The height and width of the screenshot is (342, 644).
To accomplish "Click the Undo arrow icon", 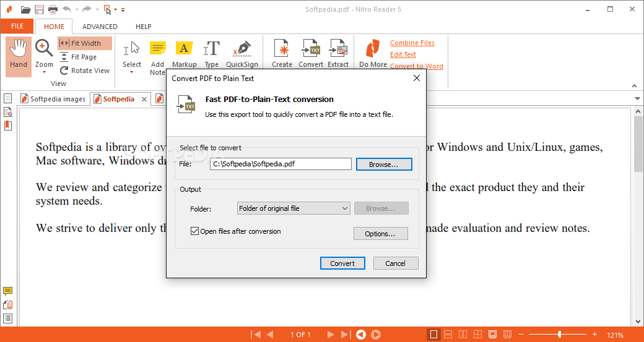I will tap(67, 9).
